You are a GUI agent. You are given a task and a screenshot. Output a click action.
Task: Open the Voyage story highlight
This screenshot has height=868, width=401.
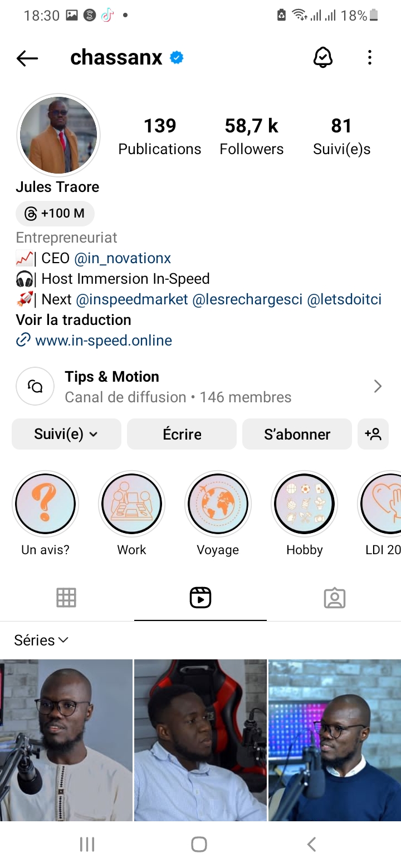218,505
